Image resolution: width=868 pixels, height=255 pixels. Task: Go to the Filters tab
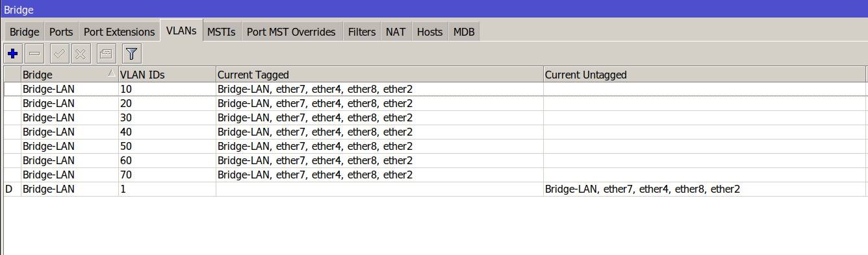tap(362, 32)
